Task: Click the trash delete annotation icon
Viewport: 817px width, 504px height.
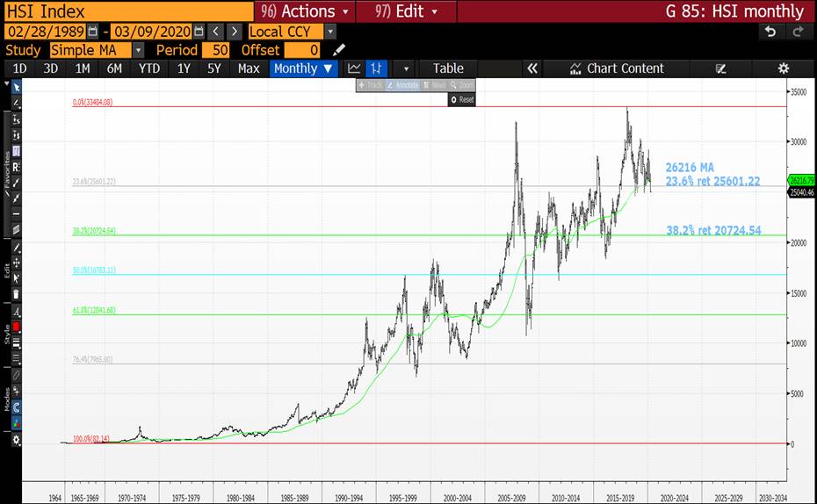Action: click(16, 294)
